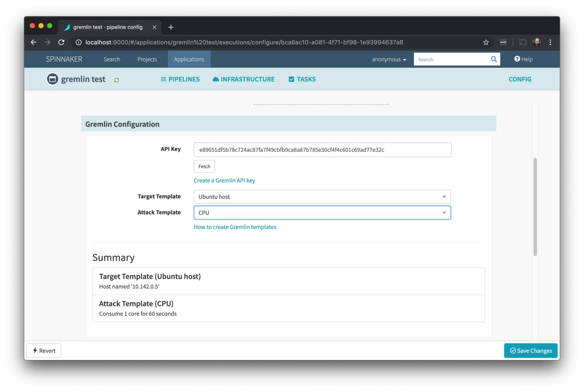Click the browser back arrow
584x392 pixels.
[x=34, y=42]
